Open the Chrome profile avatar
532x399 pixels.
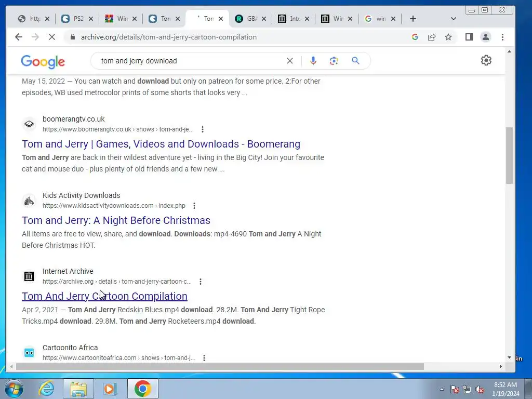(486, 37)
